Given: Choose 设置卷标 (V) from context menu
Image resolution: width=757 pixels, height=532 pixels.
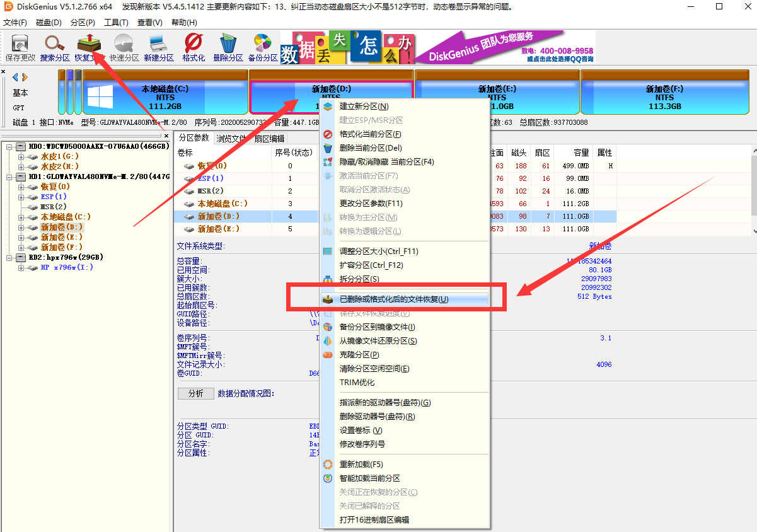Looking at the screenshot, I should (405, 431).
